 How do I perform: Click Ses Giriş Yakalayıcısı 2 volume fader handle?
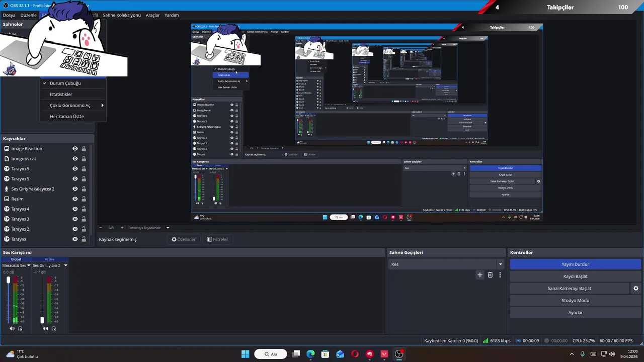coord(42,320)
